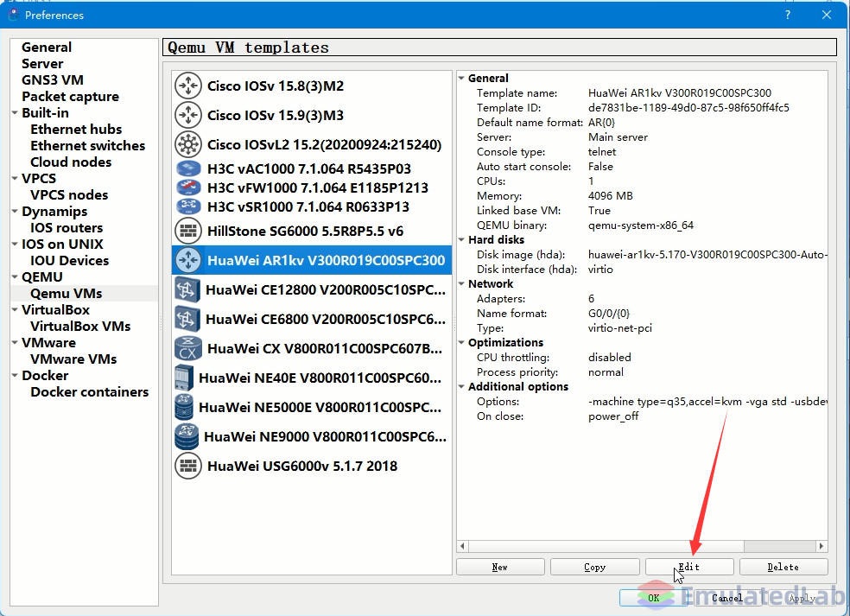
Task: Open General preferences in the sidebar
Action: coord(47,48)
